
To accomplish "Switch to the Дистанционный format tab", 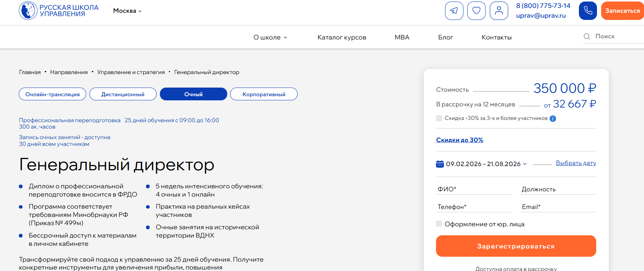I will (123, 94).
